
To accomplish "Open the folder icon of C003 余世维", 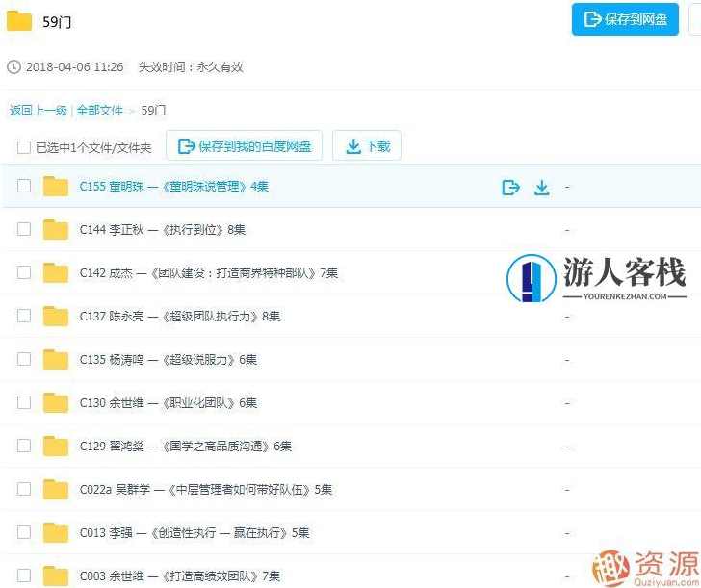I will click(x=56, y=575).
